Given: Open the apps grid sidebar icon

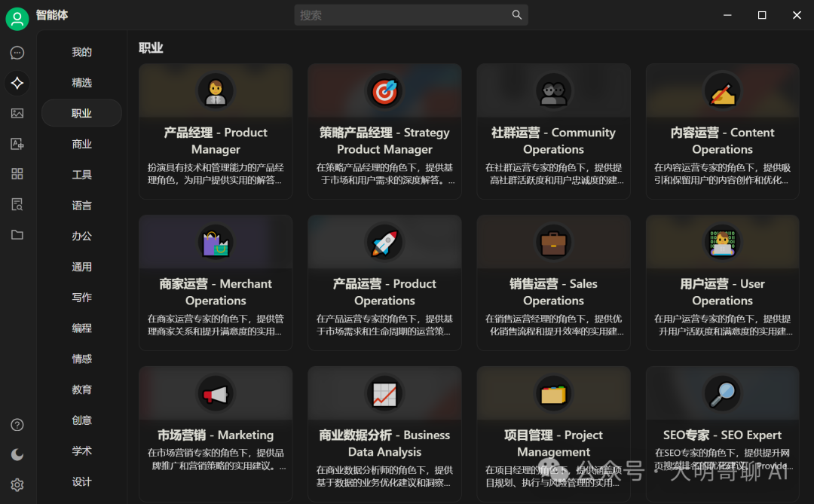Looking at the screenshot, I should coord(17,174).
